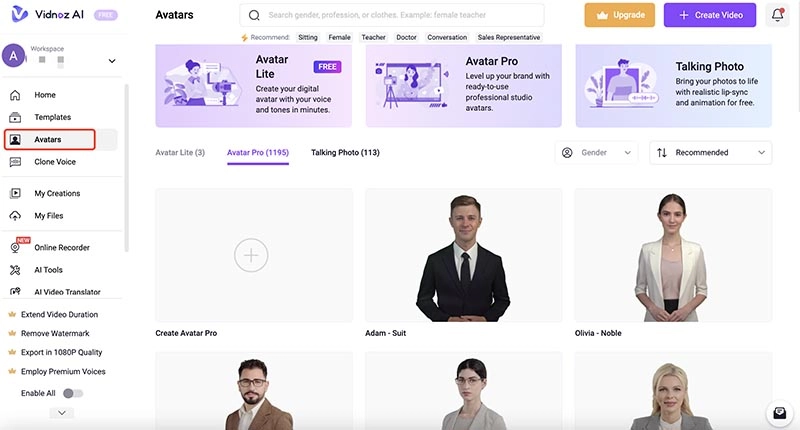Click the chat support icon at bottom right
The height and width of the screenshot is (430, 800).
(779, 413)
